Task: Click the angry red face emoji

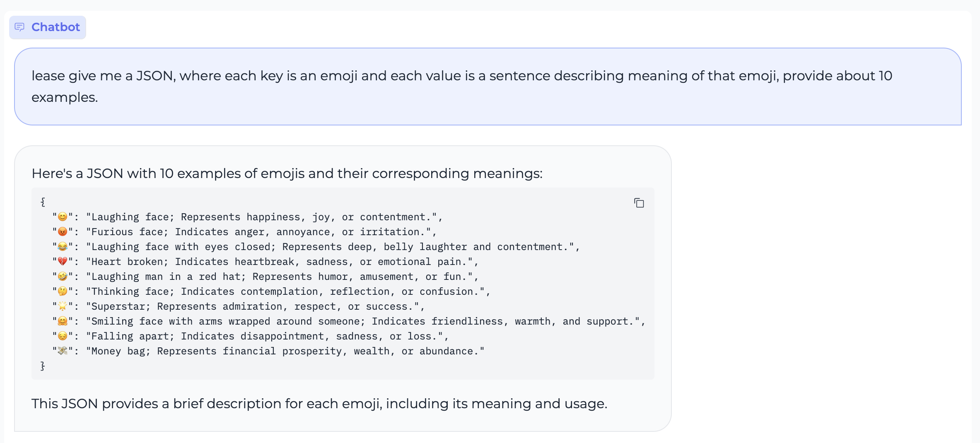Action: click(63, 232)
